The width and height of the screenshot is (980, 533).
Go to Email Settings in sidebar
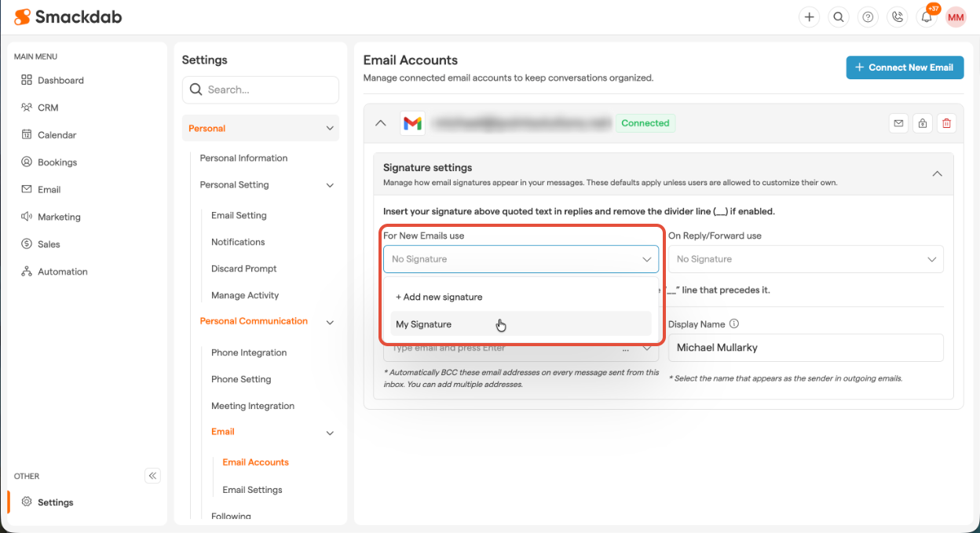tap(252, 490)
